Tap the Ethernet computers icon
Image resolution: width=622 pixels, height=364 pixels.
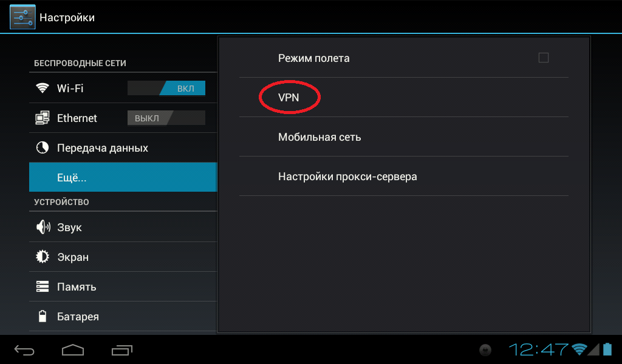point(43,118)
